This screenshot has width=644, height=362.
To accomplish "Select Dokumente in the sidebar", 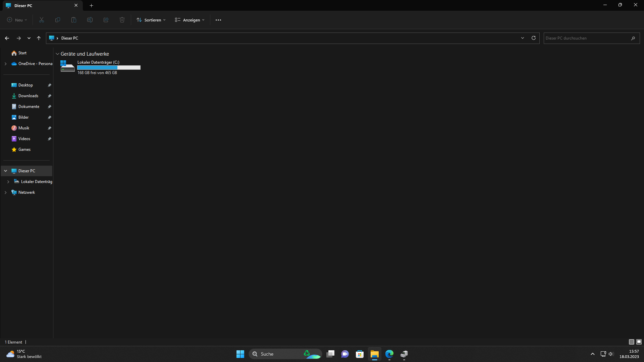I will [x=29, y=107].
